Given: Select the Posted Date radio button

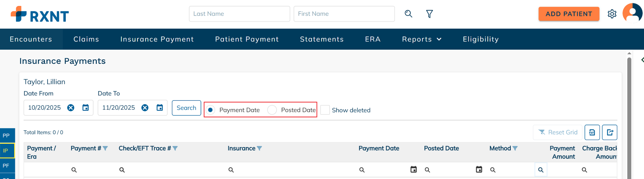Looking at the screenshot, I should [x=272, y=110].
